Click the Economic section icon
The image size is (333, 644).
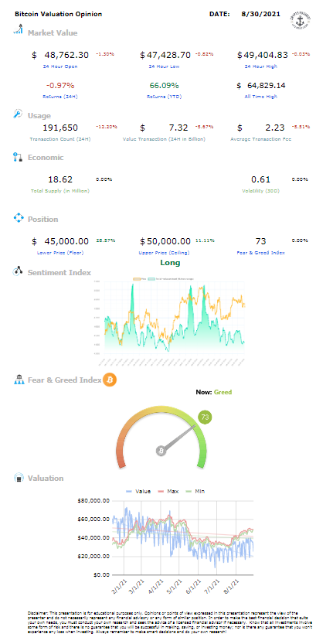(x=18, y=156)
